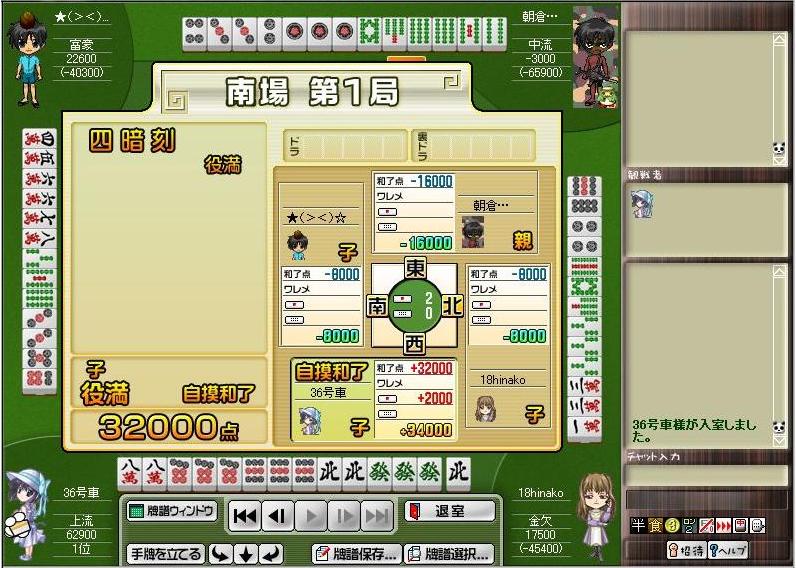796x568 pixels.
Task: Click the 36号車様が入室しました chat message
Action: (x=694, y=430)
